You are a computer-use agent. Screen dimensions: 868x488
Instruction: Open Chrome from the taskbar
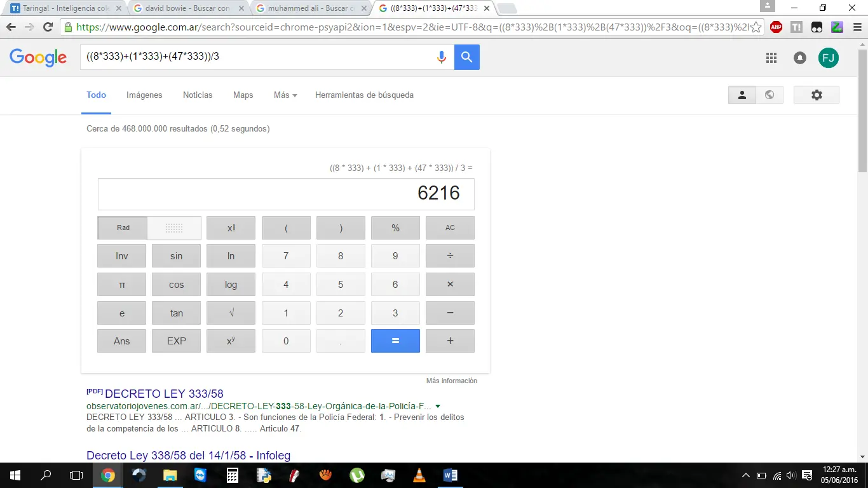[108, 475]
